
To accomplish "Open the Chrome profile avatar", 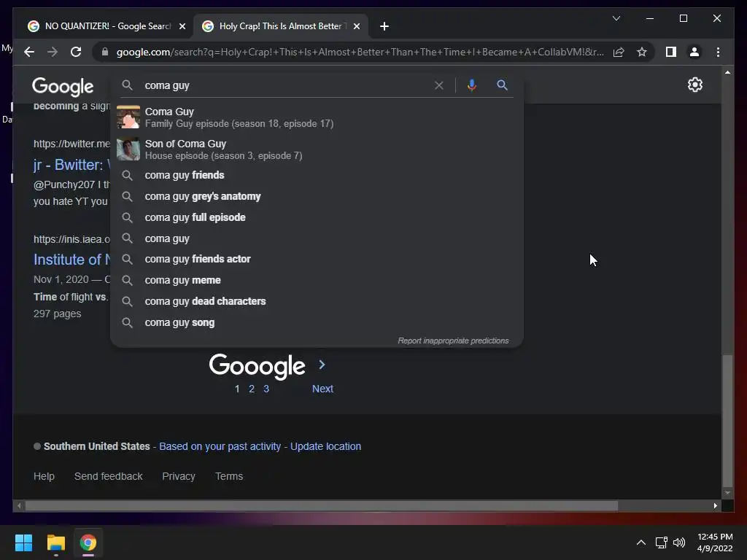I will point(694,52).
